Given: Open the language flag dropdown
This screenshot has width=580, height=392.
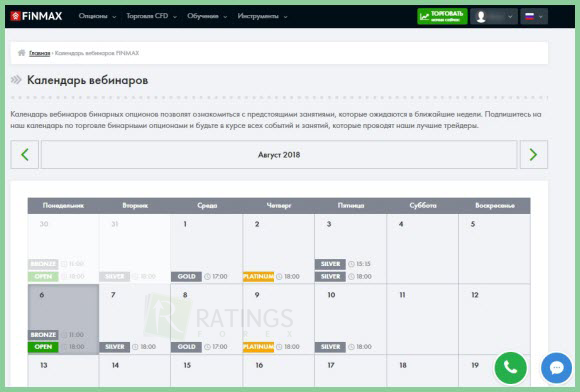Looking at the screenshot, I should point(534,16).
